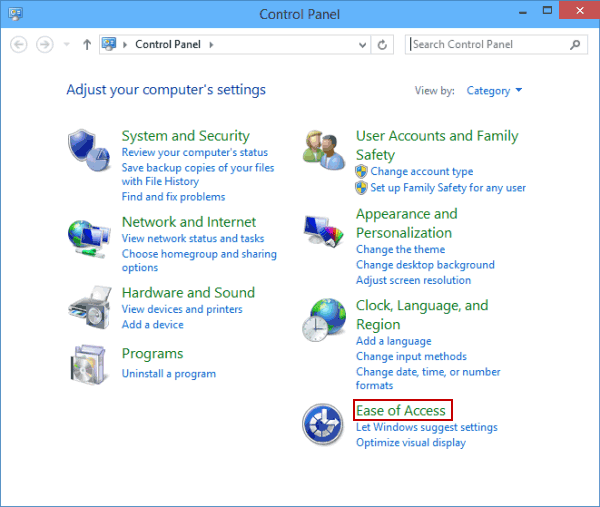
Task: Click the Refresh button in address bar
Action: (383, 45)
